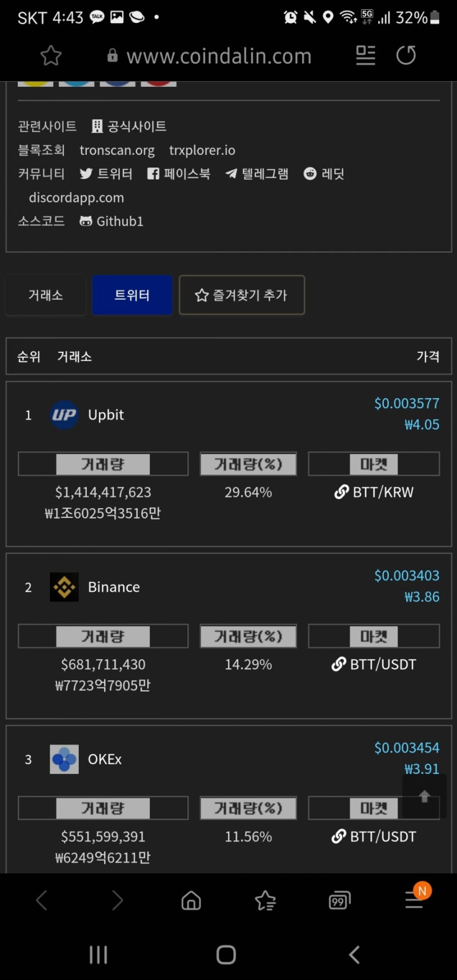457x980 pixels.
Task: Open the Twitter community icon
Action: pos(86,174)
